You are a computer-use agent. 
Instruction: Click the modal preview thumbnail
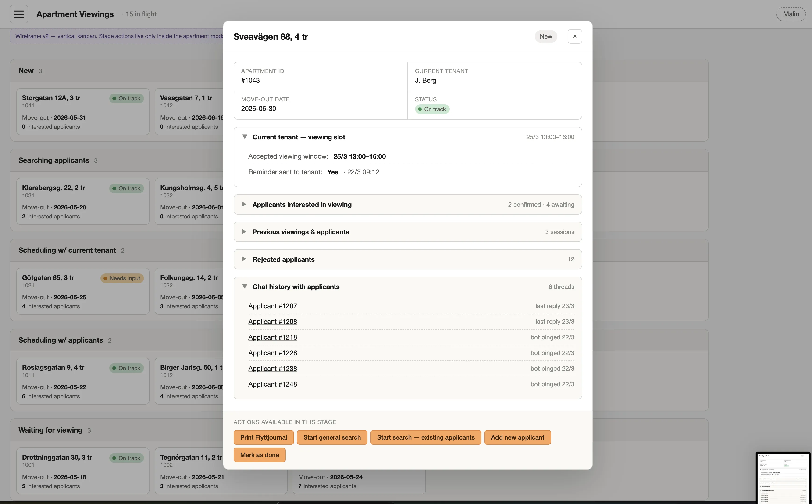(783, 478)
